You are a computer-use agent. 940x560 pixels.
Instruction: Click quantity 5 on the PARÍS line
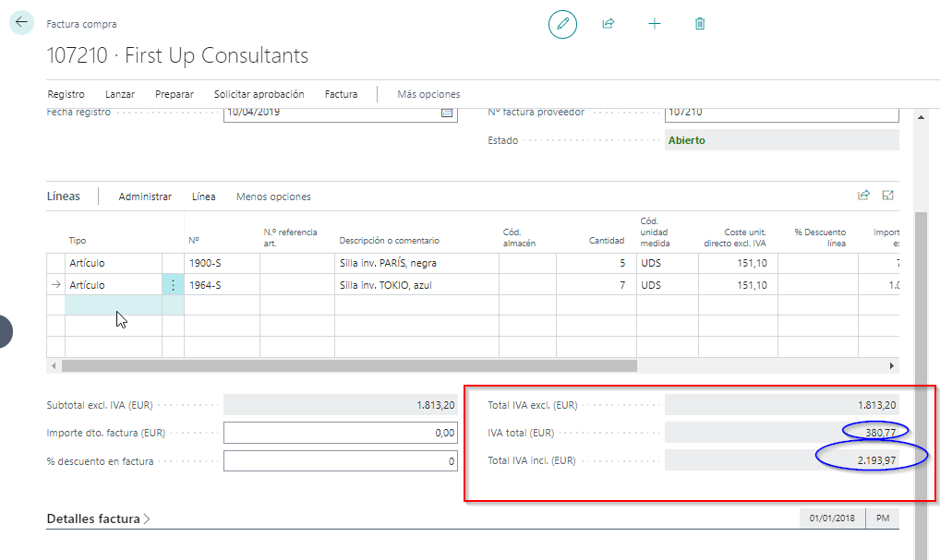pos(622,263)
